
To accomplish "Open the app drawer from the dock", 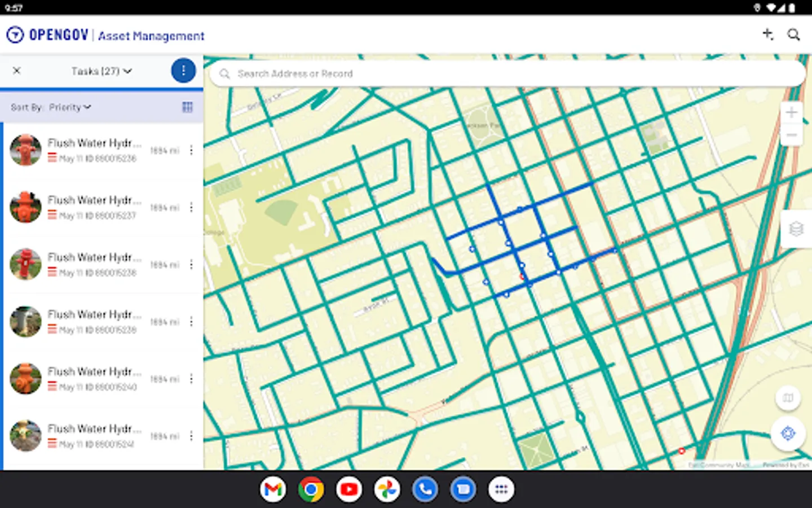I will (501, 489).
